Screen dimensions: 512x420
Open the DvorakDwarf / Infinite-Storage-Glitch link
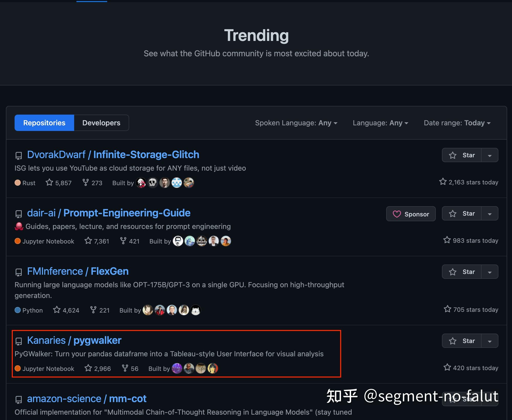(x=113, y=154)
